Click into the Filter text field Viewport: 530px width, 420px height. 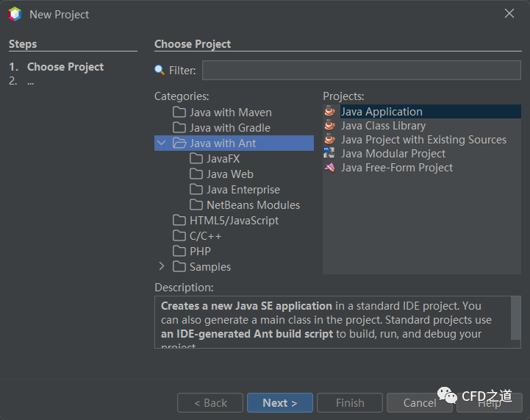click(362, 71)
